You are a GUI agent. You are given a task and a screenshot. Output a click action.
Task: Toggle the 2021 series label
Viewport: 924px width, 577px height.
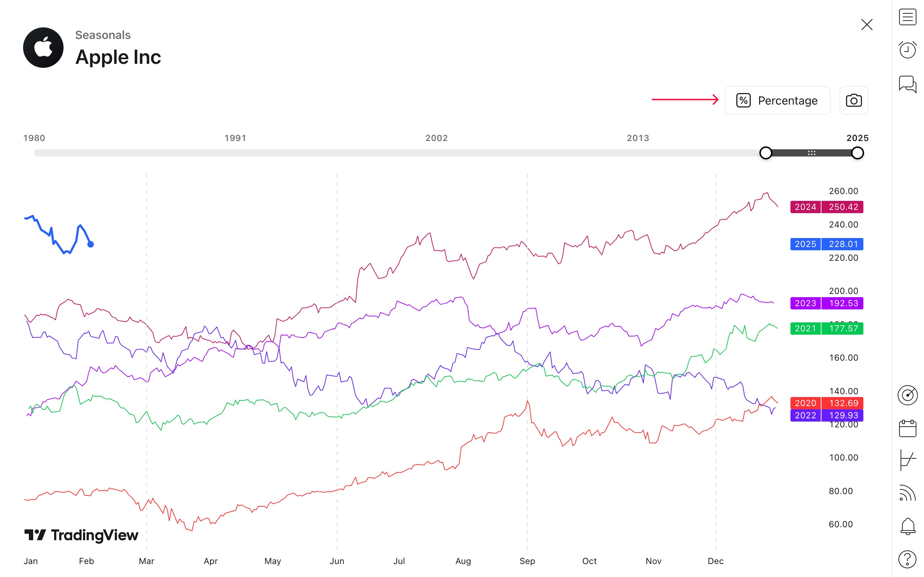(805, 329)
